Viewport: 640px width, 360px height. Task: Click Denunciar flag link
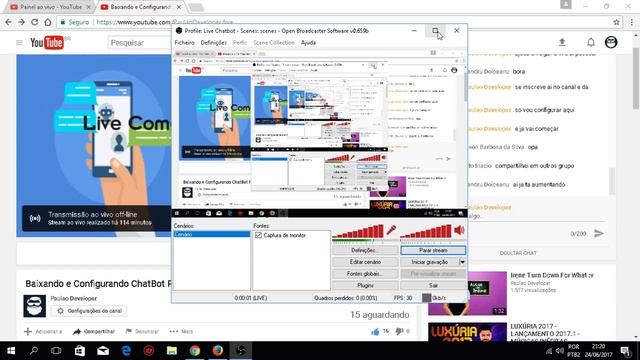[x=142, y=331]
